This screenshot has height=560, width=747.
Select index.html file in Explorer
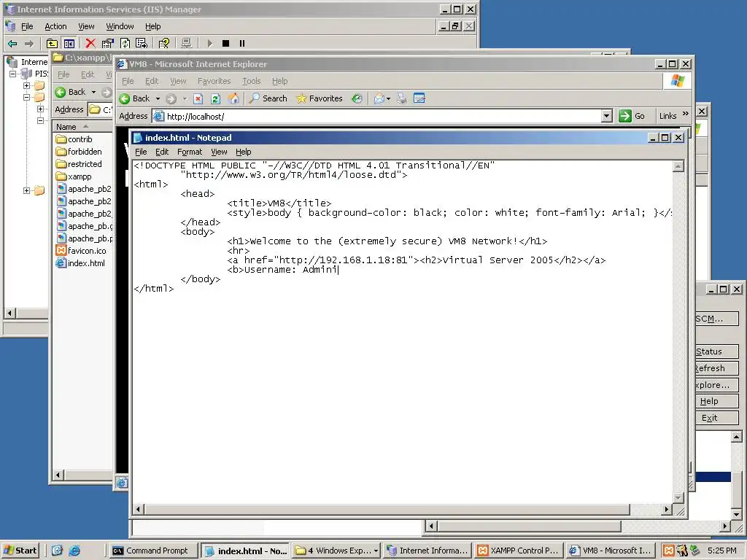tap(80, 263)
